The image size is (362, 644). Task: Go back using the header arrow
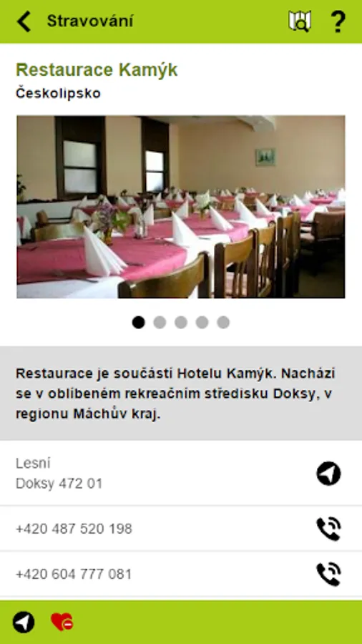pos(24,21)
